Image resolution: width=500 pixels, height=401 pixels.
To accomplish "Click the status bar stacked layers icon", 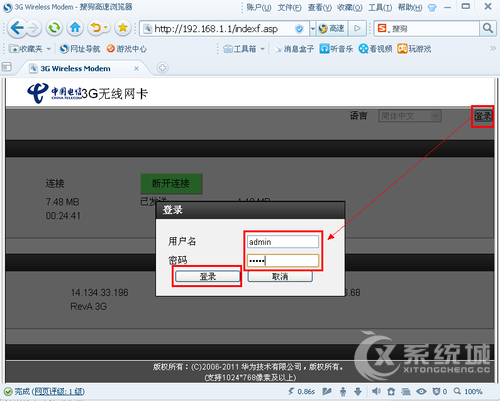I will coord(406,391).
